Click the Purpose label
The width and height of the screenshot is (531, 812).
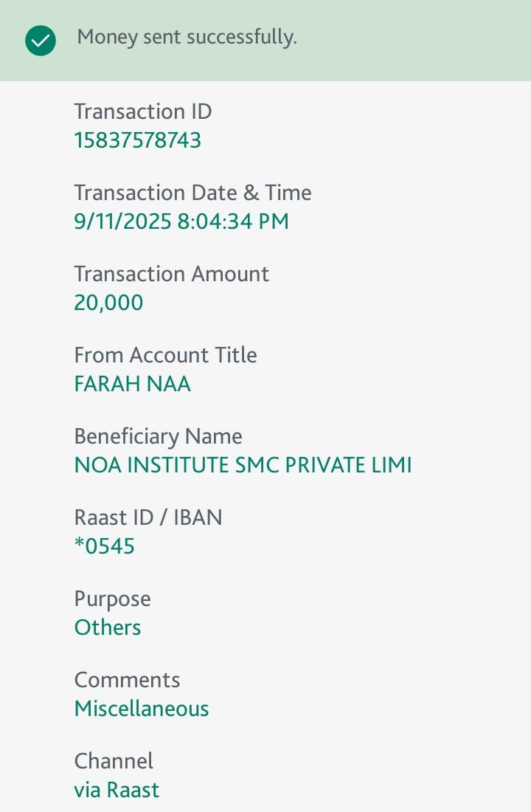[112, 599]
